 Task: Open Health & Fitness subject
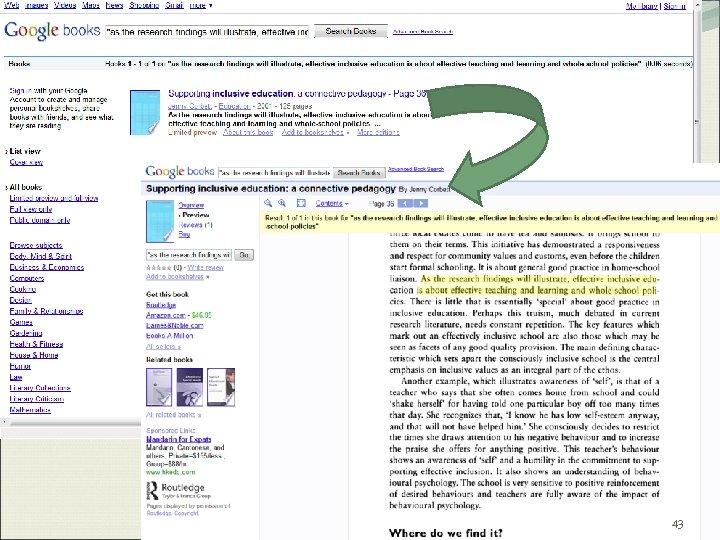point(36,344)
